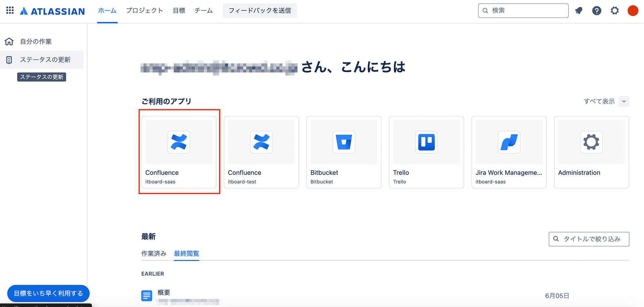The image size is (644, 307).
Task: Select the プロジェクト menu item
Action: coord(145,11)
